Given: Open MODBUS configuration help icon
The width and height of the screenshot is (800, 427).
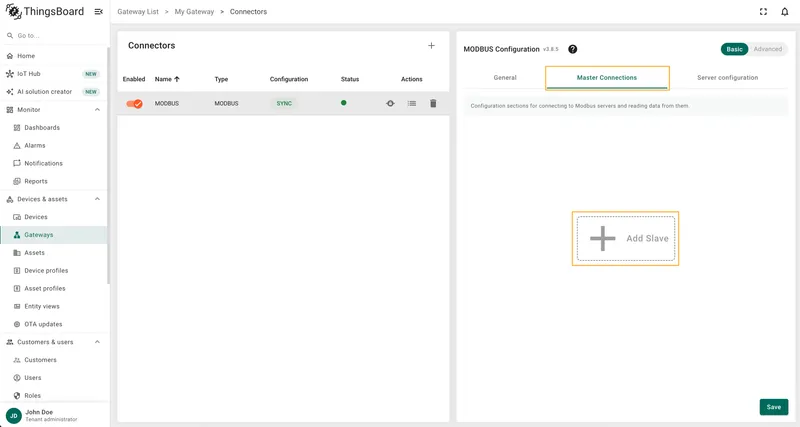Looking at the screenshot, I should point(572,49).
